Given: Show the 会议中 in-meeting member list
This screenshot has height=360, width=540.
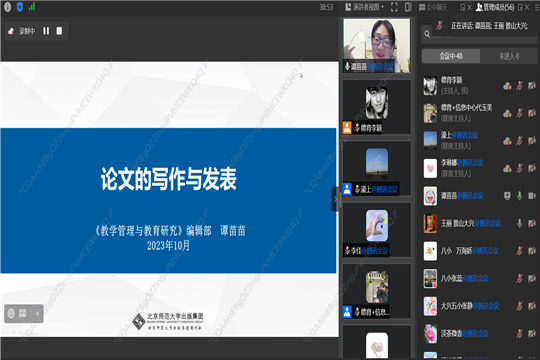Looking at the screenshot, I should (x=451, y=56).
